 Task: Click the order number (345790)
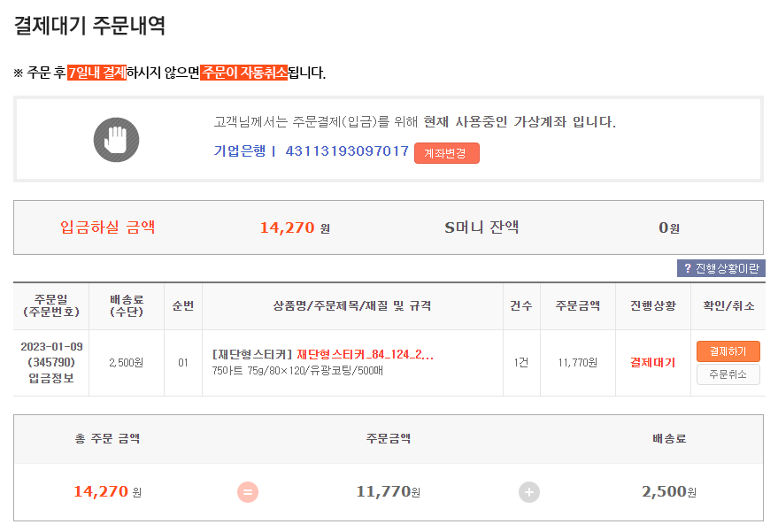pyautogui.click(x=51, y=363)
